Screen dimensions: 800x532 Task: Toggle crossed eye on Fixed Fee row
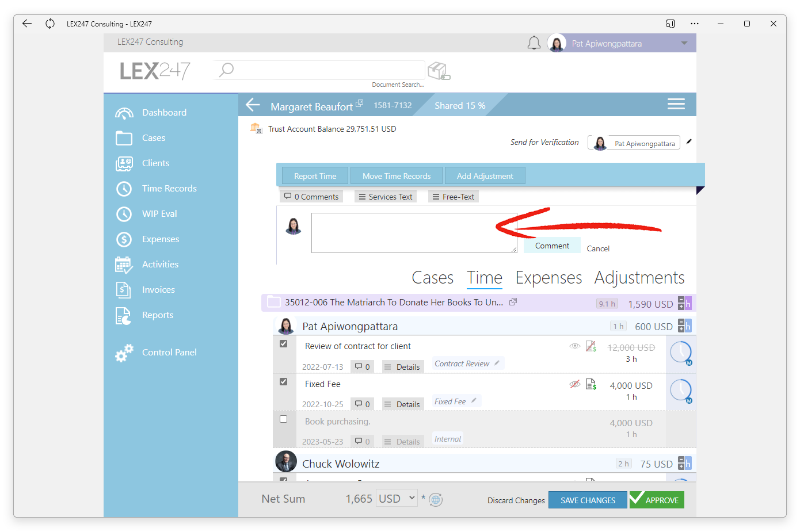coord(574,384)
